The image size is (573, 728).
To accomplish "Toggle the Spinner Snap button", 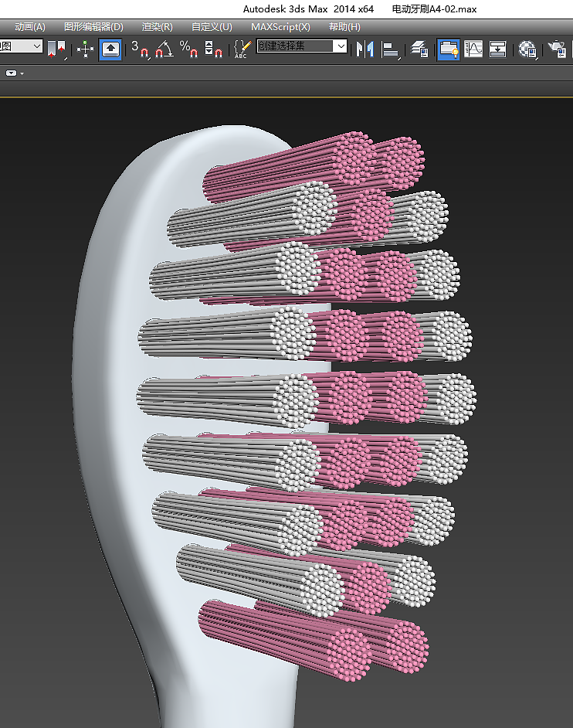I will coord(213,49).
